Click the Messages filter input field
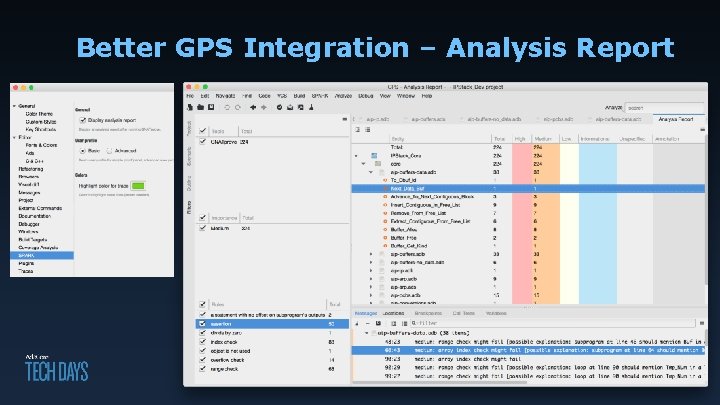Viewport: 720px width, 405px height. coord(553,323)
